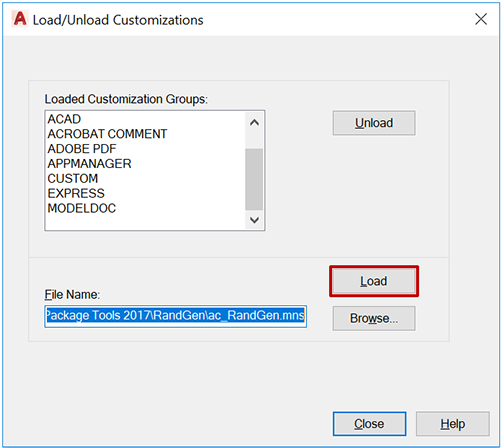
Task: Click the Unload button
Action: point(374,123)
